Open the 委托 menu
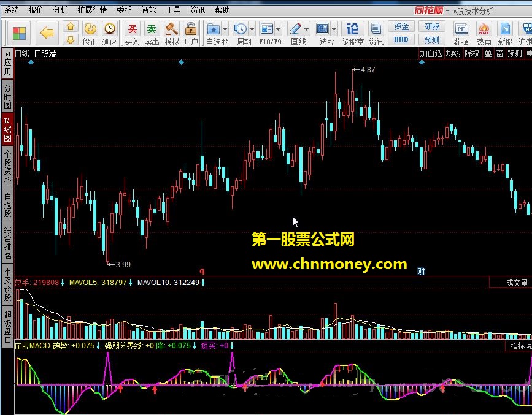 tap(124, 10)
